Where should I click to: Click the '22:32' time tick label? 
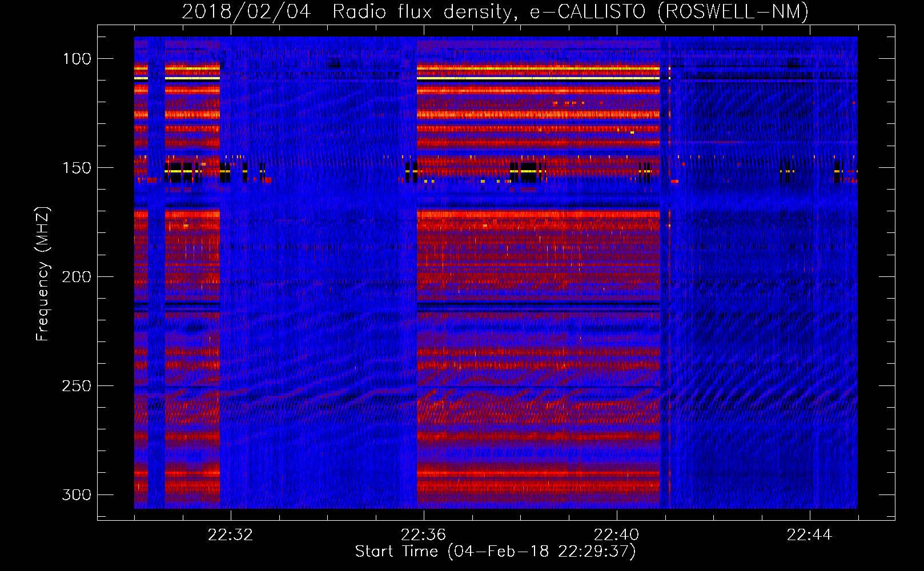230,535
